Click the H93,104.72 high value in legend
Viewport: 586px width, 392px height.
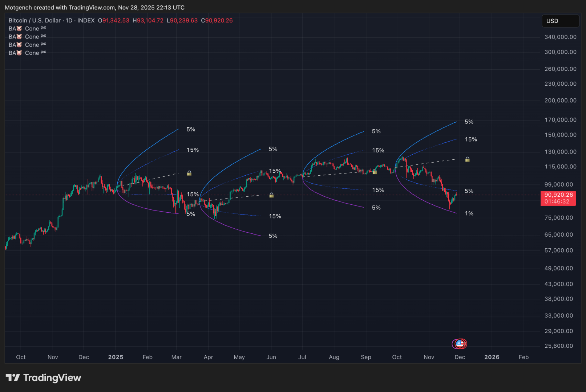[x=148, y=21]
